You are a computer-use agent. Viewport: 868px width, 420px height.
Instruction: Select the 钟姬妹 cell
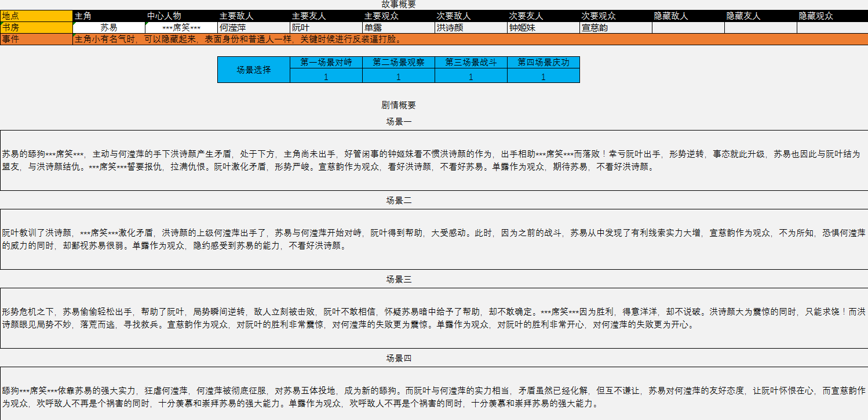544,27
